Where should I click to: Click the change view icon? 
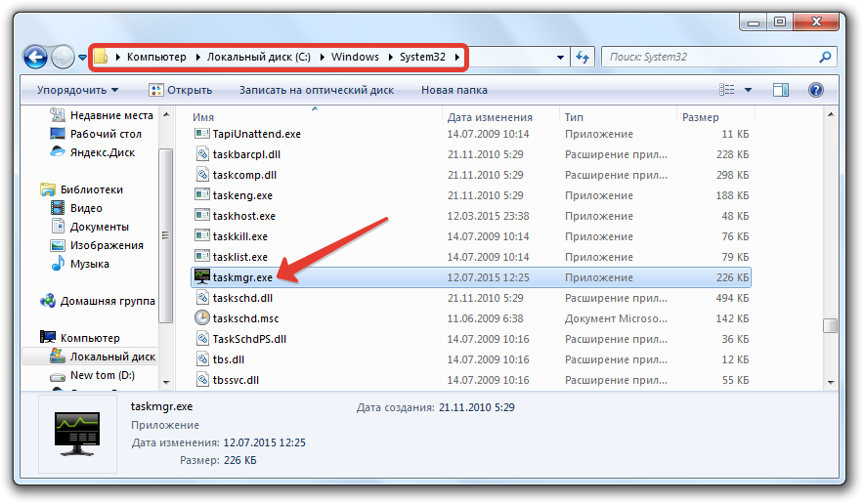[x=727, y=90]
